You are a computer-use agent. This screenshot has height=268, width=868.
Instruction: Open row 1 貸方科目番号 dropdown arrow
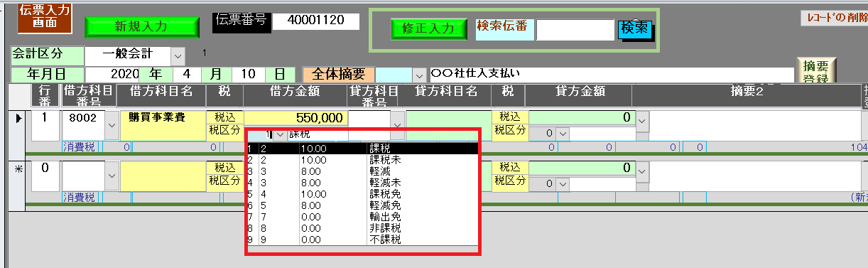click(x=398, y=126)
